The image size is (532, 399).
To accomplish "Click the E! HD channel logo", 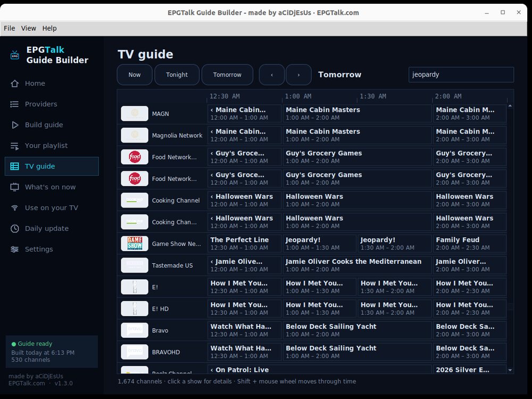I will 135,309.
